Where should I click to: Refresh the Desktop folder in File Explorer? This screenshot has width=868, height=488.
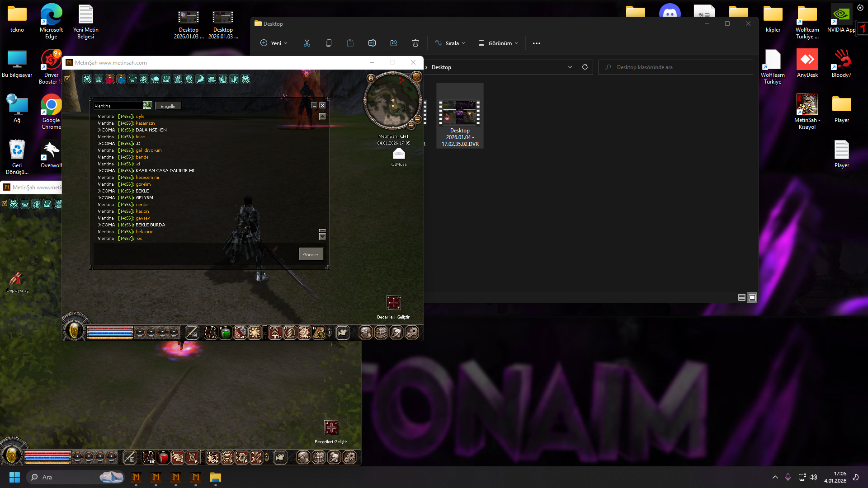[585, 67]
